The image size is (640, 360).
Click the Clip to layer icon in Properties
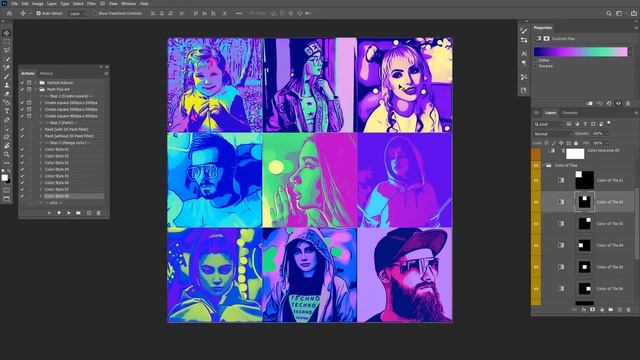click(589, 103)
